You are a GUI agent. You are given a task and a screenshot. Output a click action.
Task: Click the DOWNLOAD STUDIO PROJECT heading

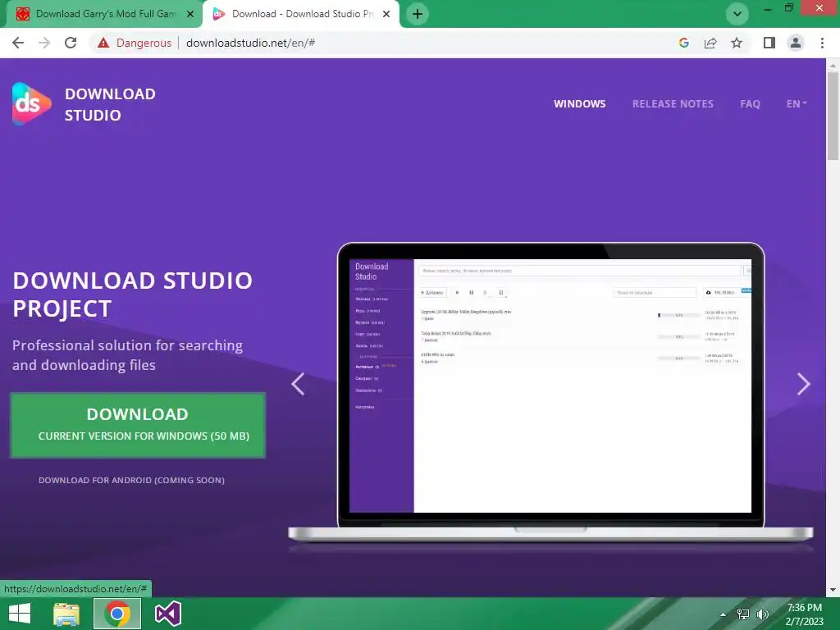tap(133, 294)
